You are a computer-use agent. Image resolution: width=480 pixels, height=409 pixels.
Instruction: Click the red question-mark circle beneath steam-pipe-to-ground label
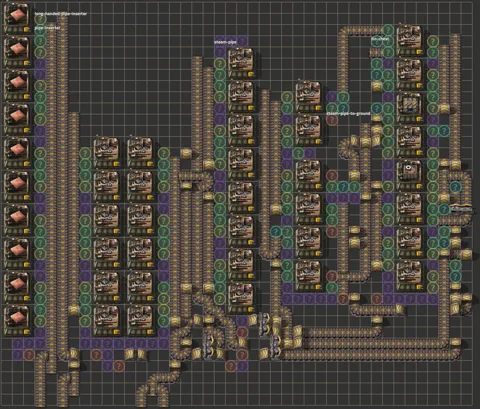[332, 120]
